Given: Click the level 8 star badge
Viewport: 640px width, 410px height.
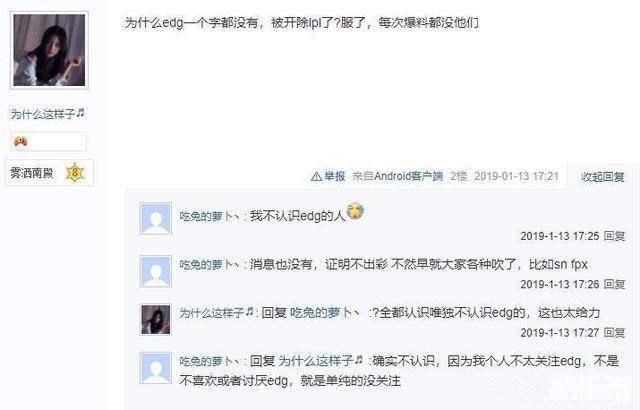Looking at the screenshot, I should [x=75, y=173].
